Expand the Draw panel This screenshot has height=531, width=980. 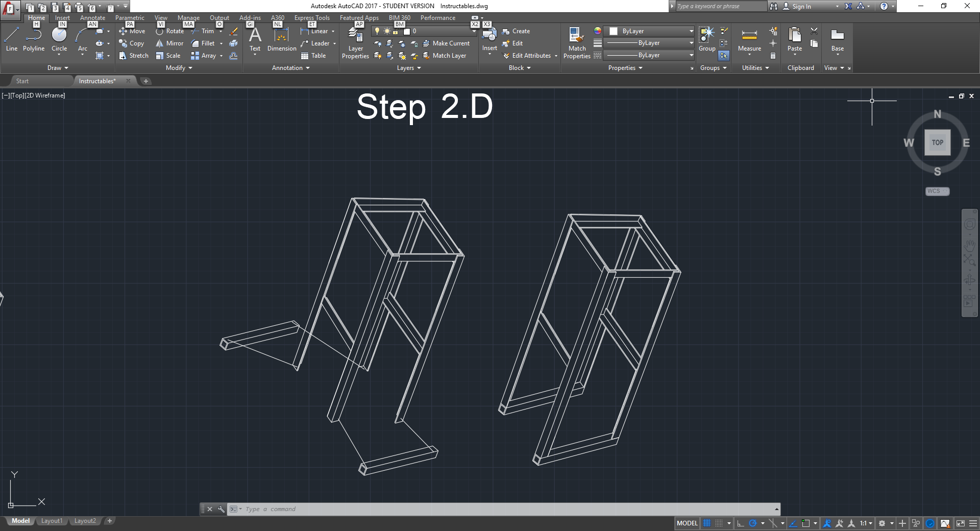58,68
